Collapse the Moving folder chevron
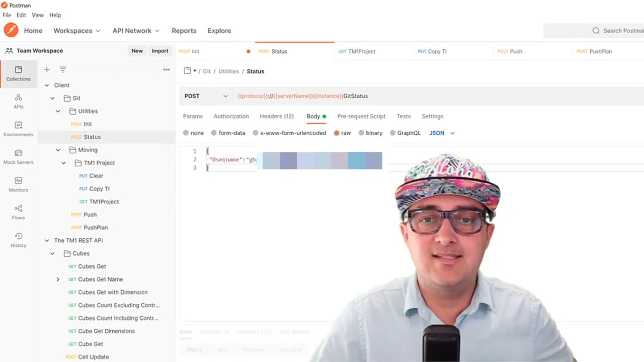Screen dimensions: 644x362 [x=58, y=150]
